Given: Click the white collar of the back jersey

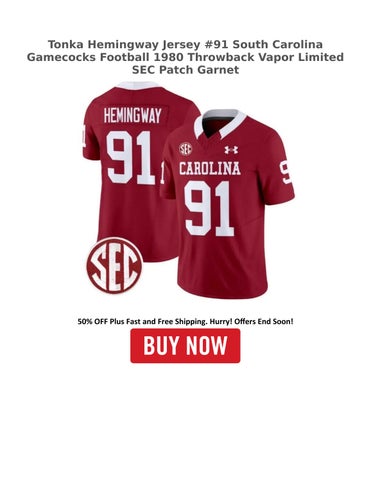Looking at the screenshot, I should (x=138, y=85).
